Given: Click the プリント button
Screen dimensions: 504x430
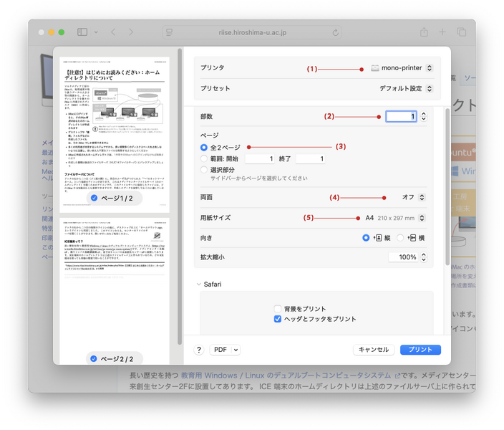Looking at the screenshot, I should tap(420, 350).
